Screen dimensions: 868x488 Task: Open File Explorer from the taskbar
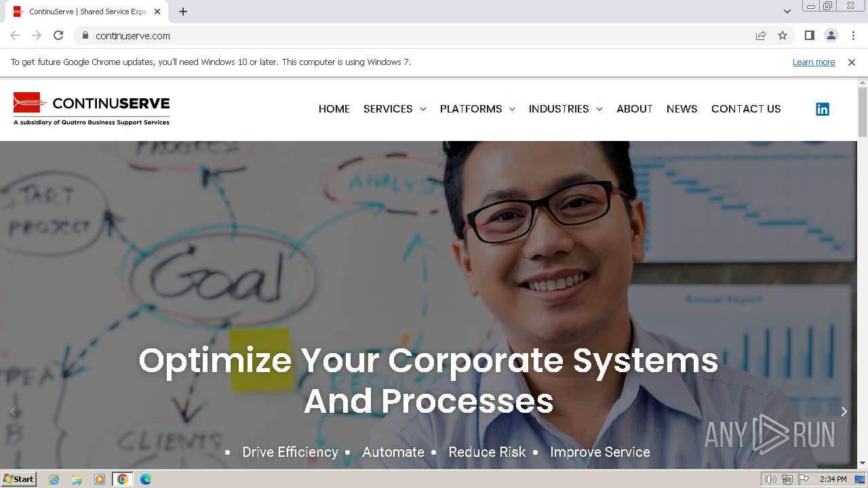[77, 479]
